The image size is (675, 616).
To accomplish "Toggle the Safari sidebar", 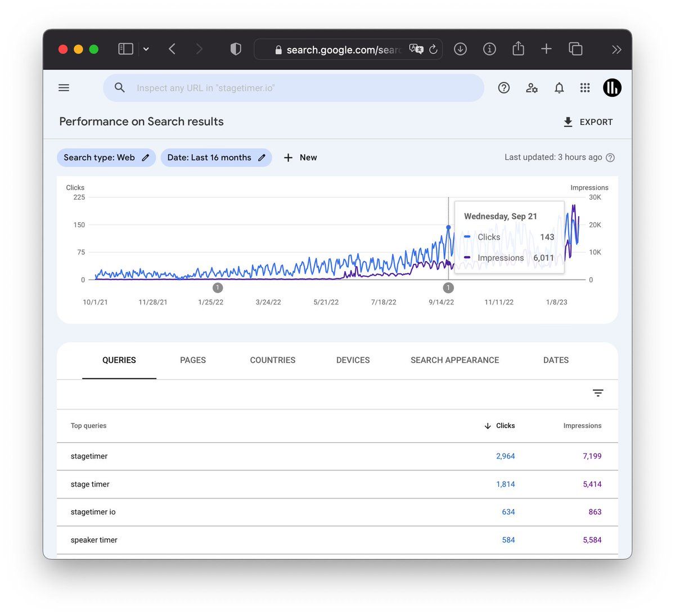I will click(125, 50).
